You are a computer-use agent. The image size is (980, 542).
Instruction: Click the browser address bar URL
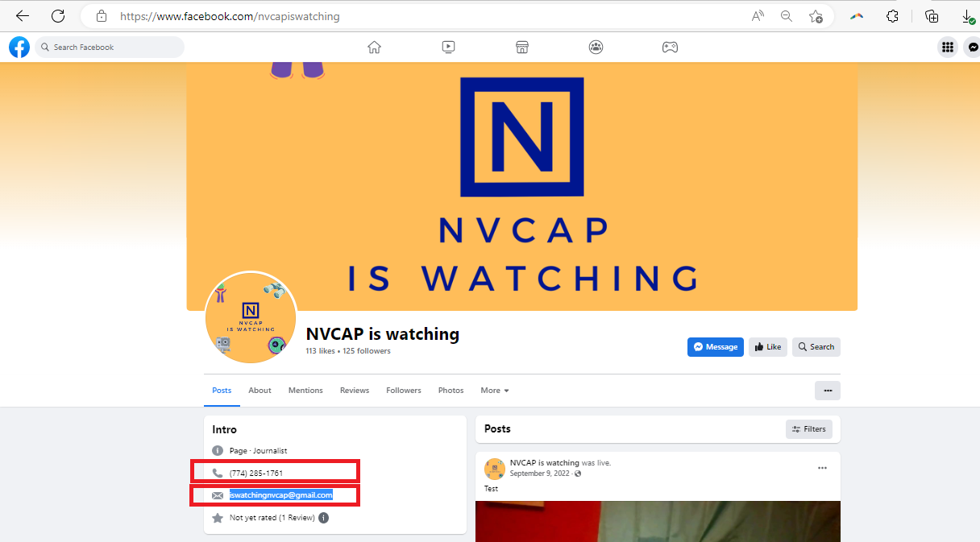pos(230,16)
